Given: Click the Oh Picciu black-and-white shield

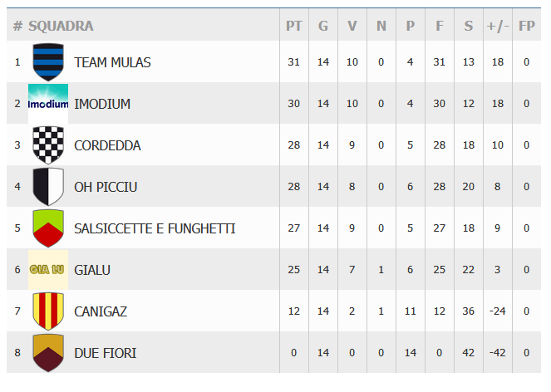Looking at the screenshot, I should pyautogui.click(x=47, y=187).
